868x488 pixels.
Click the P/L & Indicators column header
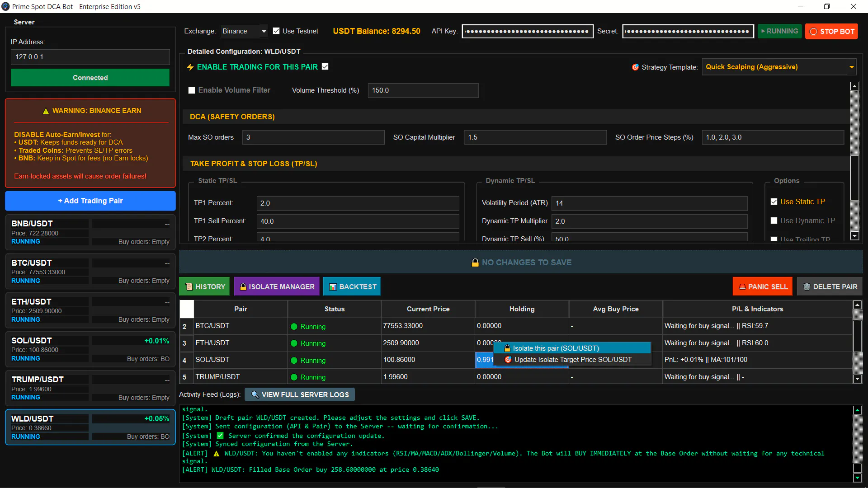757,309
